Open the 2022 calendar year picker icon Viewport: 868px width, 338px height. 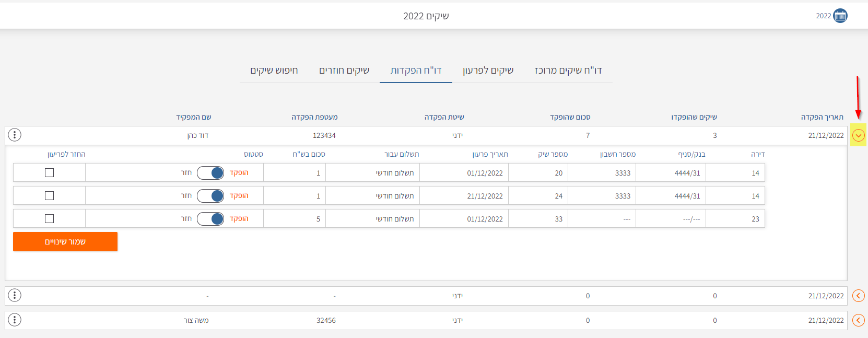pyautogui.click(x=840, y=16)
